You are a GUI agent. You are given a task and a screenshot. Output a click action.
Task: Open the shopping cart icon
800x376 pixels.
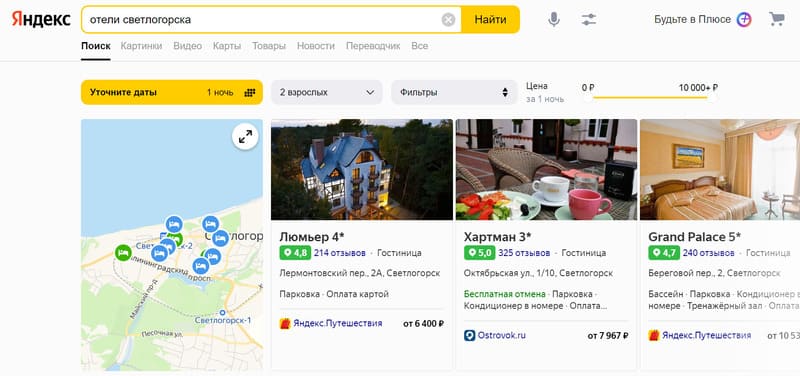tap(777, 19)
